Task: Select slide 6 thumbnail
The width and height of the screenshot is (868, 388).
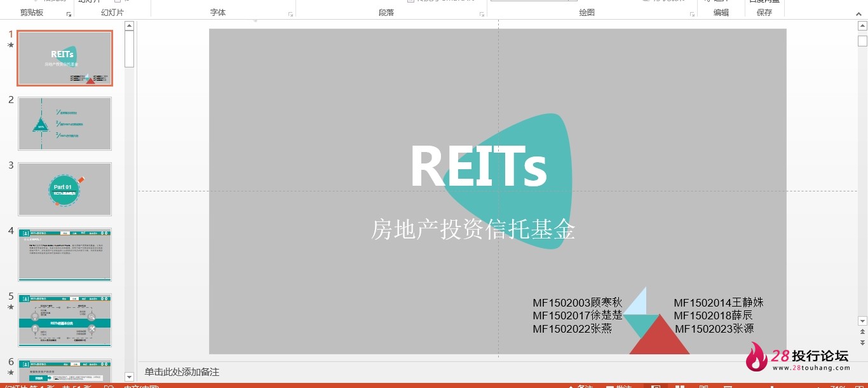Action: click(65, 370)
